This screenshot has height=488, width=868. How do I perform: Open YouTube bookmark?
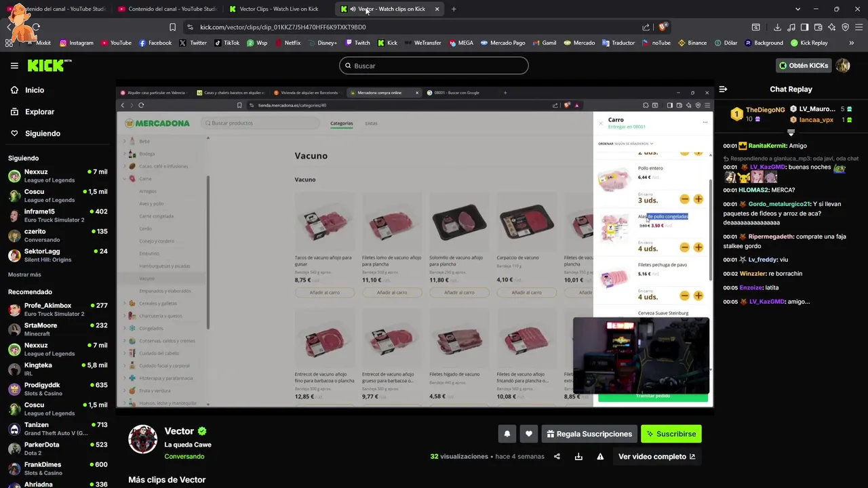(116, 43)
